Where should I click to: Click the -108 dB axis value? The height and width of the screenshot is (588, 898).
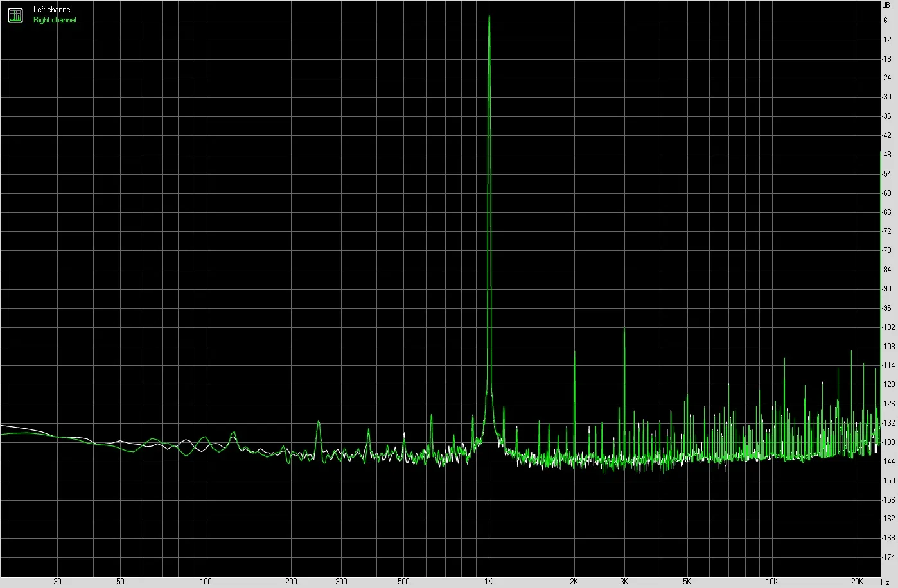pos(888,347)
